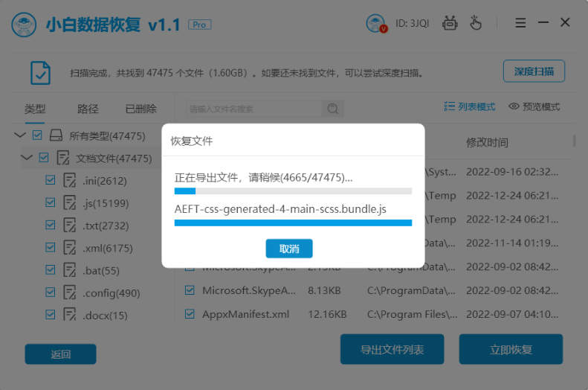This screenshot has height=390, width=588.
Task: Switch to the 路径 tab
Action: (88, 109)
